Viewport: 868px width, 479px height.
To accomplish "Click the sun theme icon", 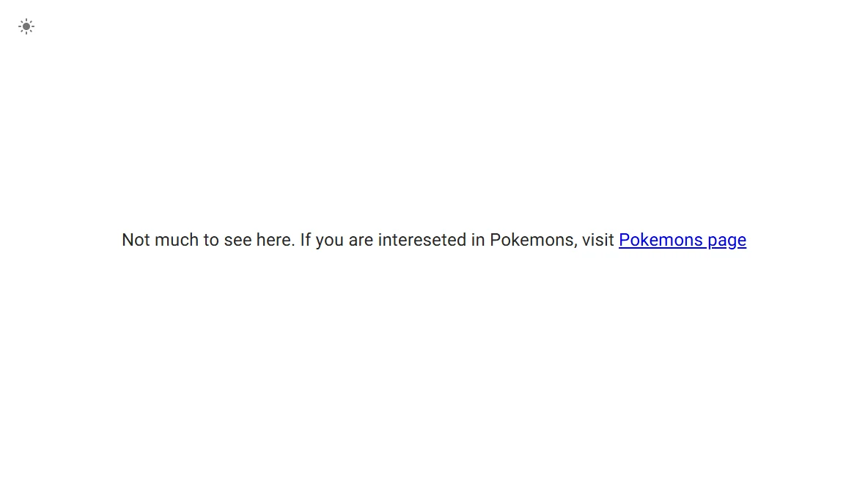I will coord(26,26).
